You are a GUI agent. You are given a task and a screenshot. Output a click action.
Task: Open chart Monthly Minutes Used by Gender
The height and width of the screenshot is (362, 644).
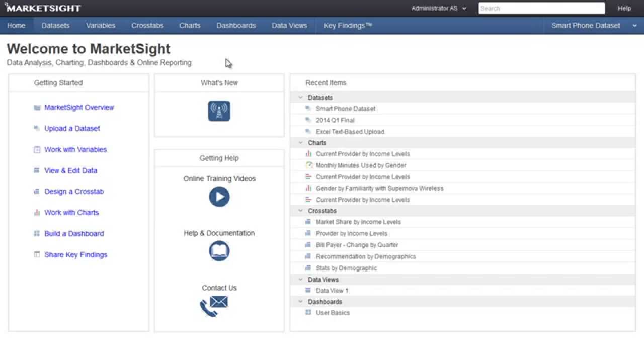(361, 165)
